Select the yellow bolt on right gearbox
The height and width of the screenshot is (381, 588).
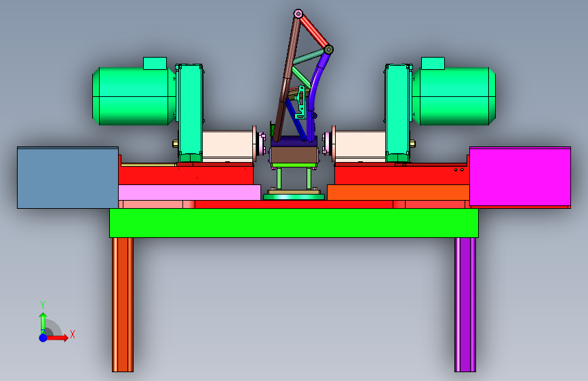coord(412,144)
